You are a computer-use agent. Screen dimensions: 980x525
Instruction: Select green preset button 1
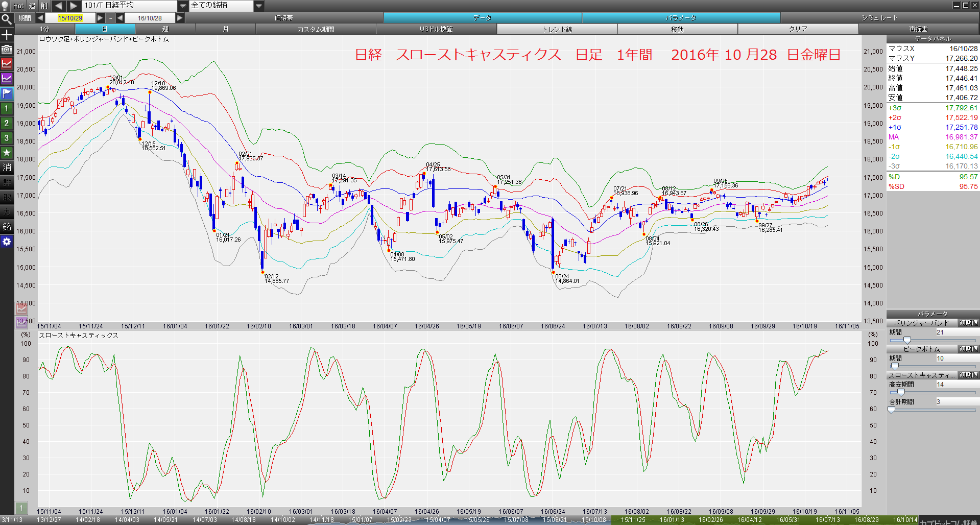[7, 108]
